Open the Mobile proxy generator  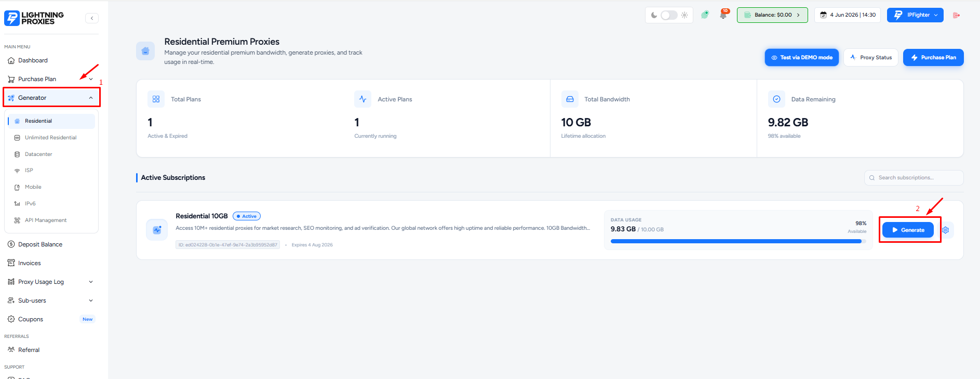51,187
